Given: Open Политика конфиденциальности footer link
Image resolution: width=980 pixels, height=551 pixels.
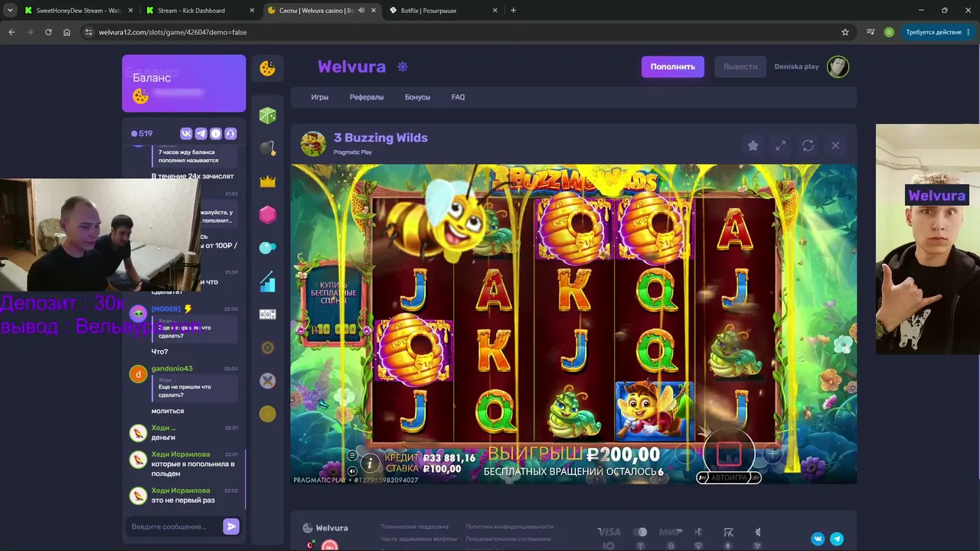Looking at the screenshot, I should [509, 527].
